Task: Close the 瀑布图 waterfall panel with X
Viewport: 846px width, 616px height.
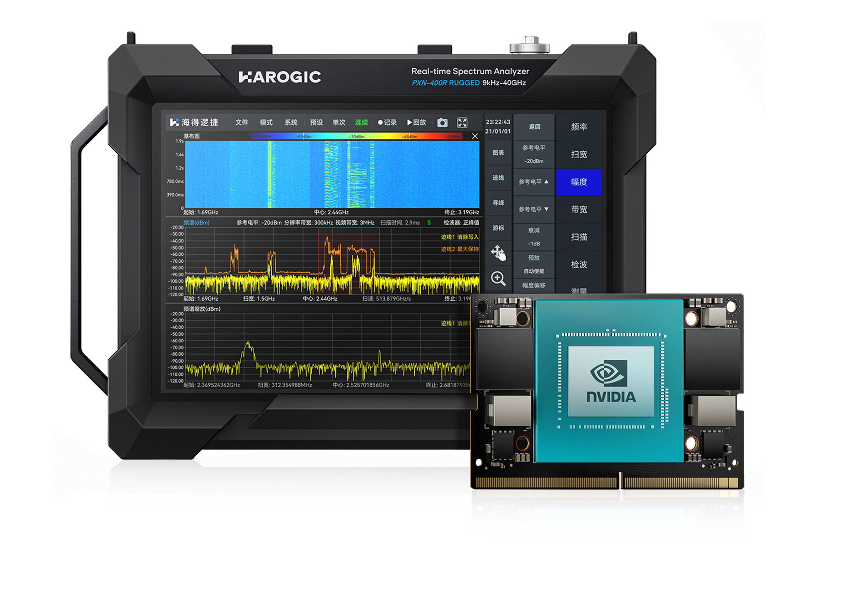Action: (x=475, y=136)
